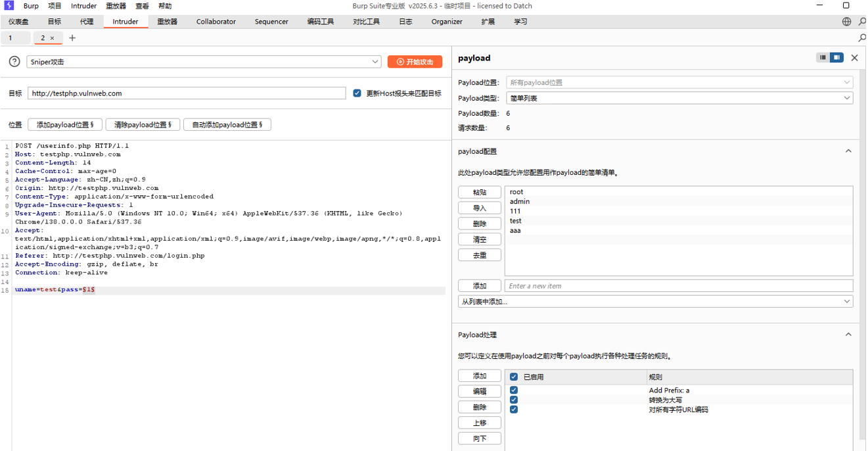
Task: Disable the 转换为大写 rule checkbox
Action: pyautogui.click(x=514, y=400)
